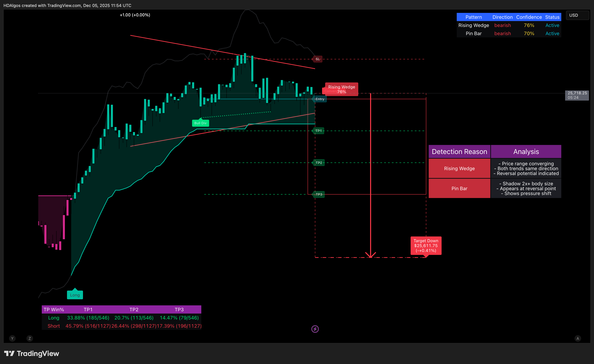Click the HDAlgos created with TradingView.com caption
The image size is (594, 364).
pyautogui.click(x=67, y=5)
